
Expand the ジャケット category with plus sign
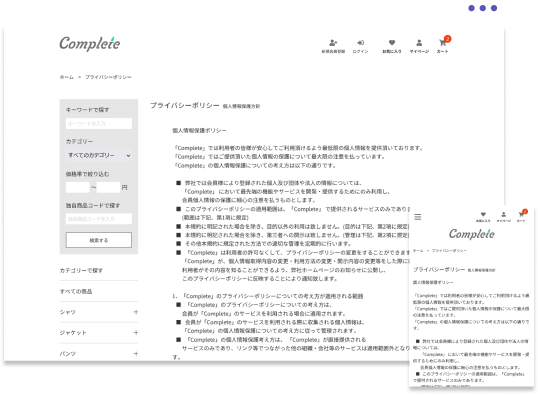pos(136,333)
